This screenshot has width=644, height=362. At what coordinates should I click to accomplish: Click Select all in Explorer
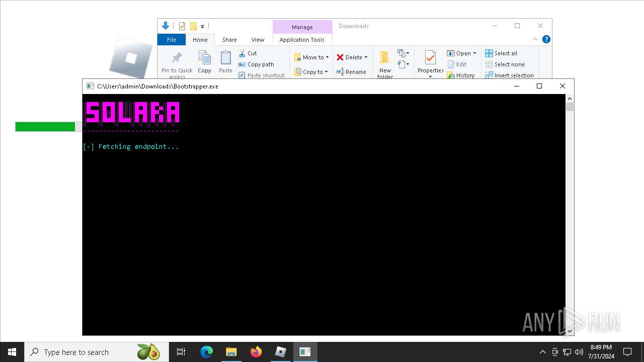[x=501, y=53]
